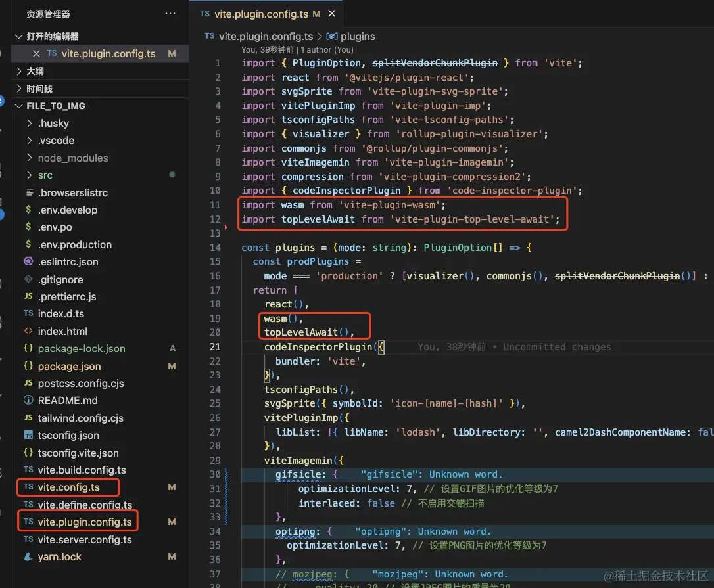This screenshot has height=588, width=714.
Task: Open the Explorer more actions ellipsis menu
Action: pos(170,14)
